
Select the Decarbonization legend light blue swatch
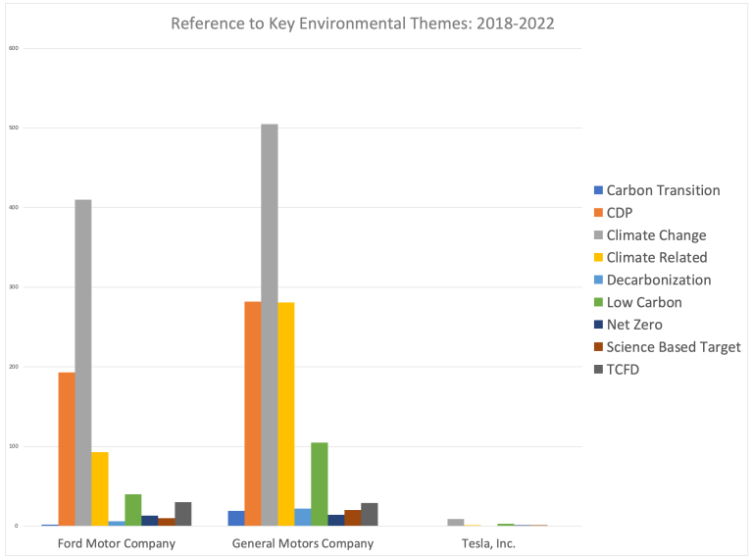click(598, 280)
